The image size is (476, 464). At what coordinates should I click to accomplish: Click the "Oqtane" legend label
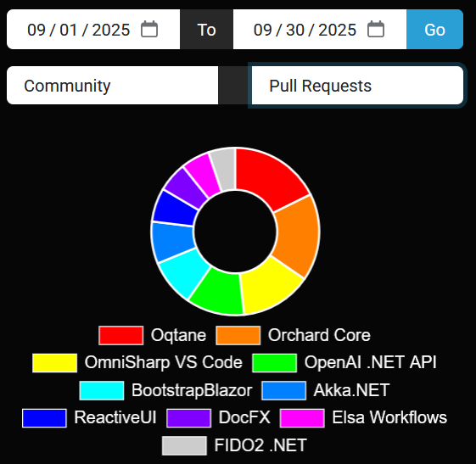178,335
